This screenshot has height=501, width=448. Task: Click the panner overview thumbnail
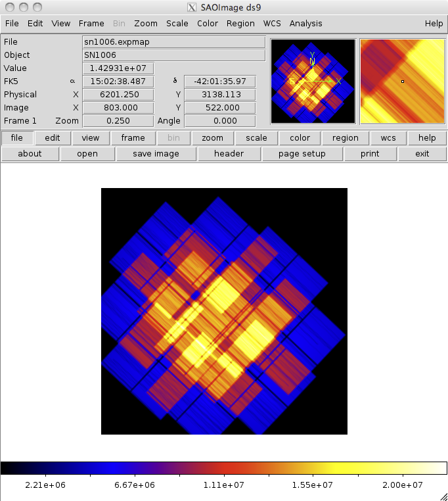[x=312, y=82]
